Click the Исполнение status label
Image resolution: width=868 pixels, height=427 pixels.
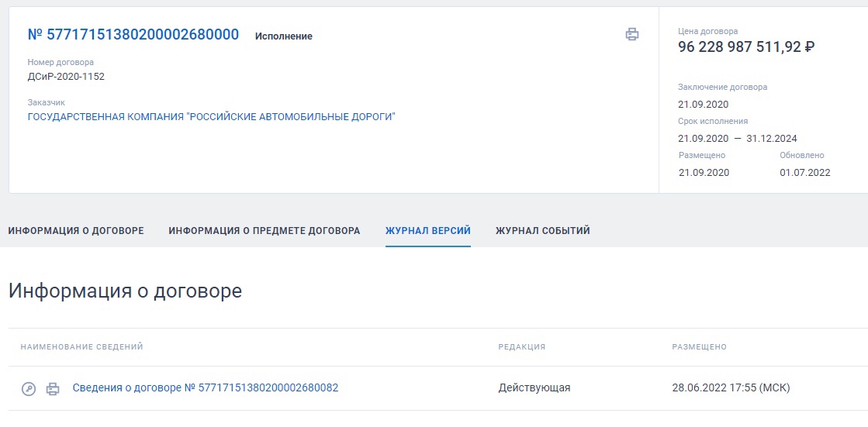283,36
